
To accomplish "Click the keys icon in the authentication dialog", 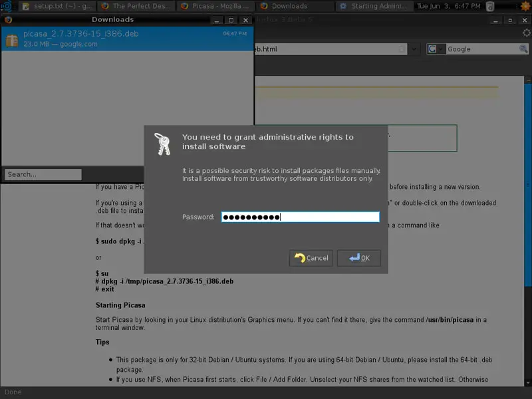I will coord(162,144).
